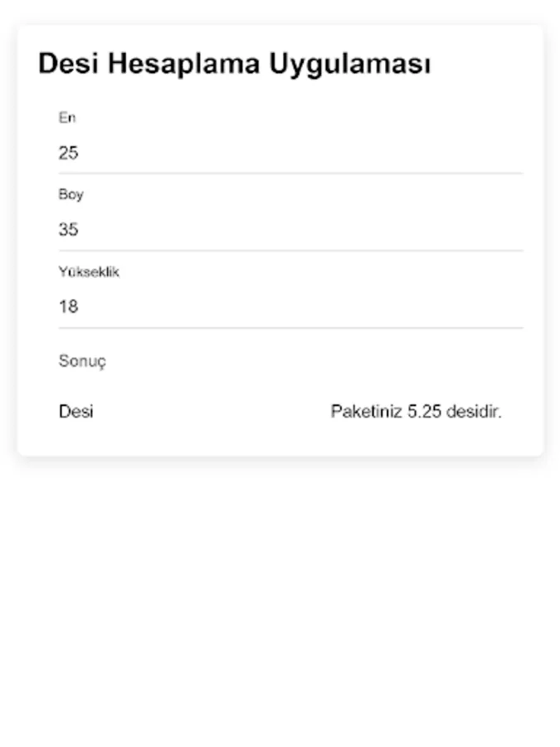Click the bold word "Desi" in the title
Viewport: 560px width, 747px height.
pos(68,63)
